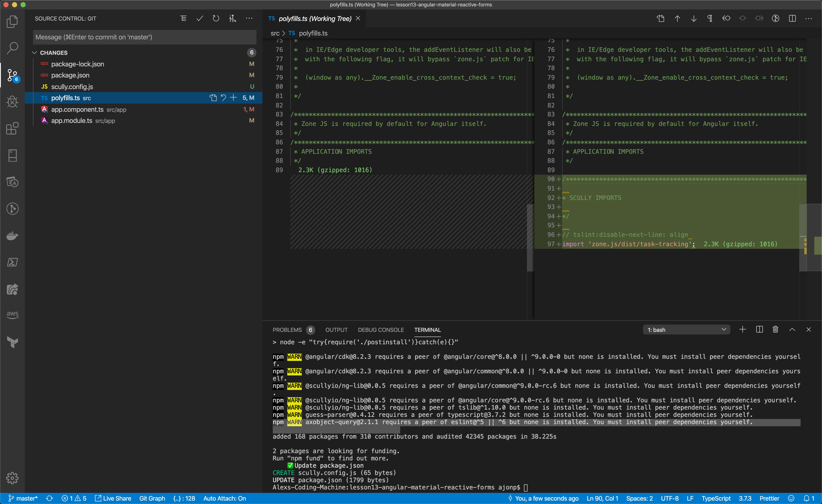Viewport: 822px width, 504px height.
Task: Open notifications bell in status bar
Action: (x=809, y=498)
